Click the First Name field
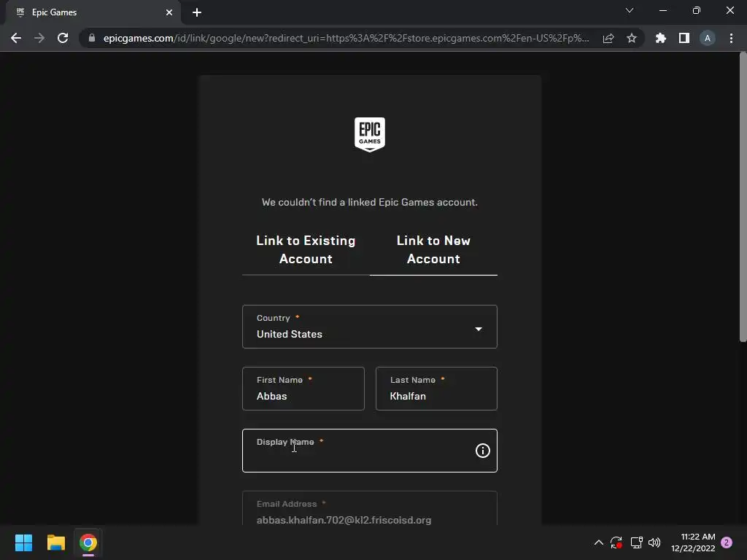 tap(303, 389)
